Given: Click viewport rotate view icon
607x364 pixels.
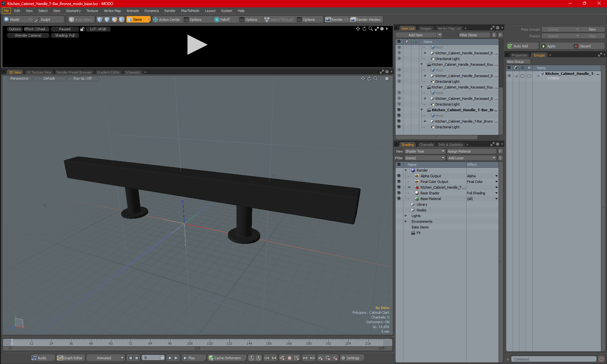Looking at the screenshot, I should (x=369, y=79).
